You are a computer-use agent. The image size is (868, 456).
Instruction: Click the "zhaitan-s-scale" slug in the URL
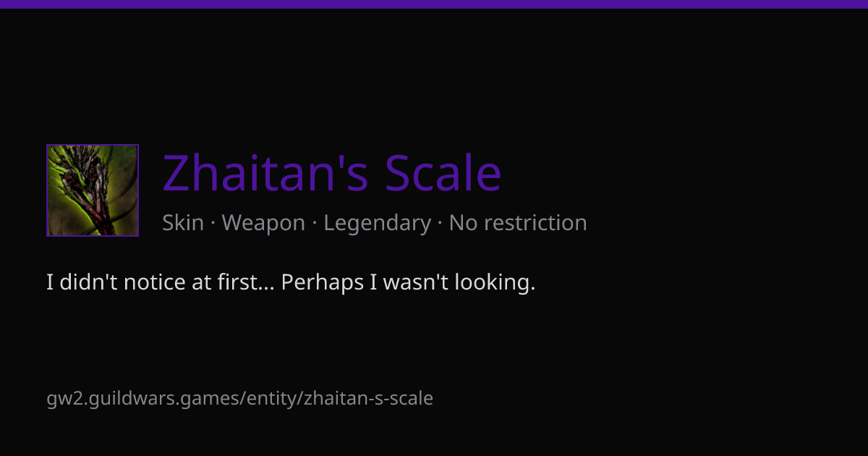point(368,398)
